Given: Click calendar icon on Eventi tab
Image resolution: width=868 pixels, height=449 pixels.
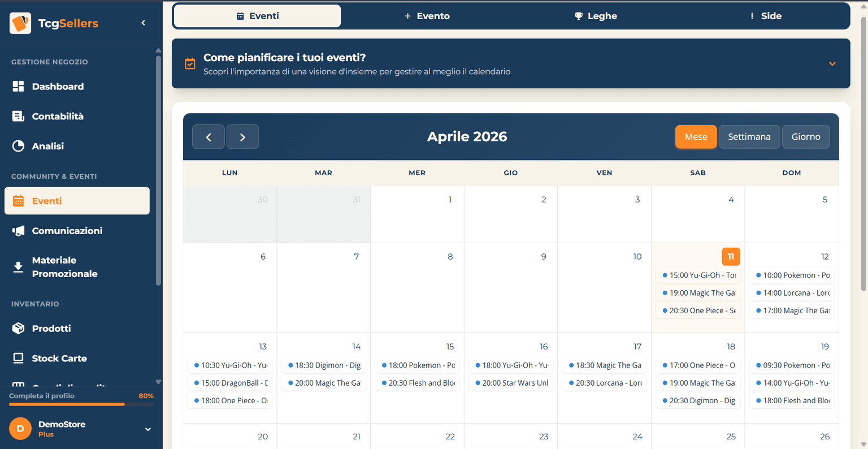Looking at the screenshot, I should coord(240,16).
